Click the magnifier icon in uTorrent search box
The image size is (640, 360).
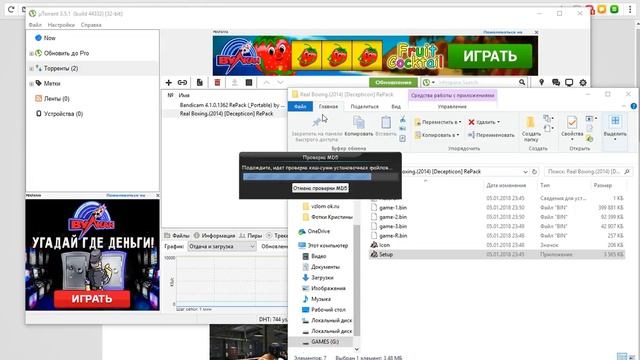522,82
